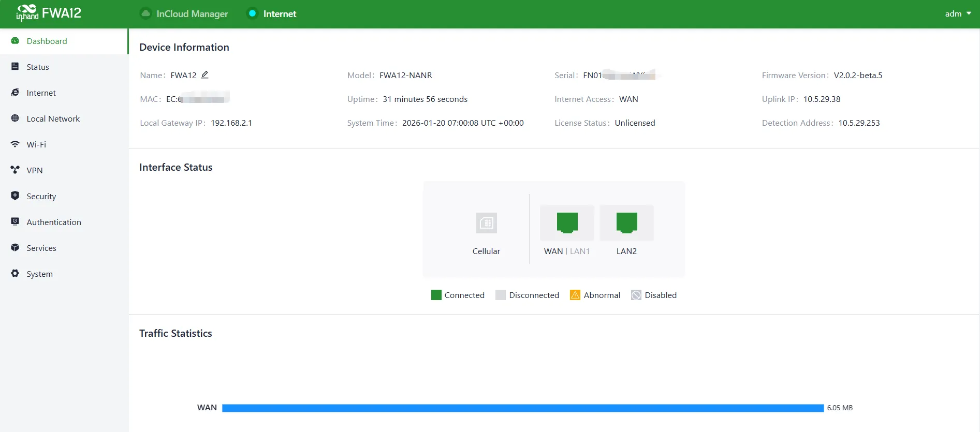Go to the Status menu item

[x=64, y=67]
